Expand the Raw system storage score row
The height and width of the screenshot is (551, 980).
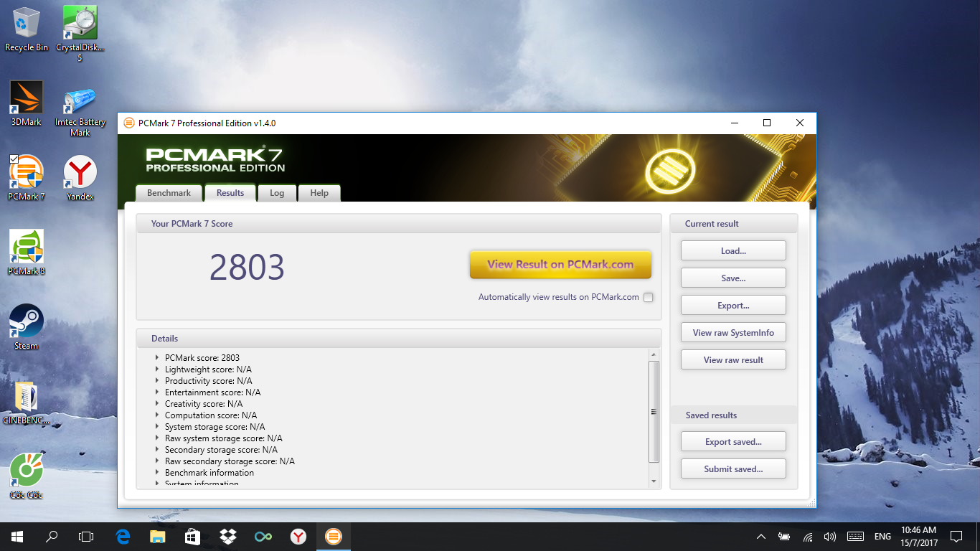coord(157,438)
